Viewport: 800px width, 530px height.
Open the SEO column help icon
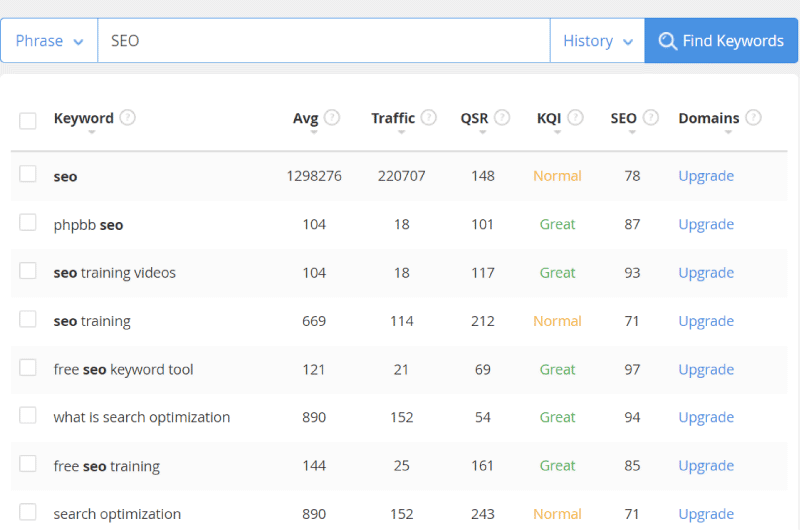(x=651, y=118)
